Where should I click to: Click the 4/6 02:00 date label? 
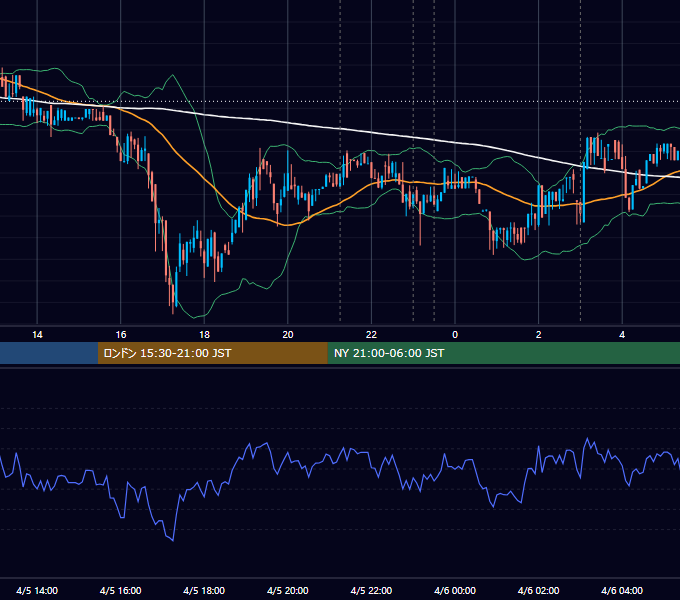538,590
